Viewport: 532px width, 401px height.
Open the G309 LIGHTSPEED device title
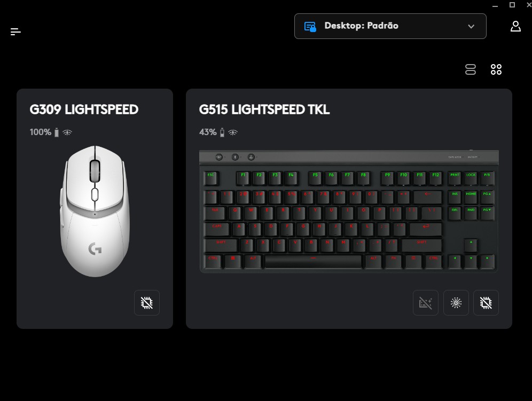pyautogui.click(x=84, y=109)
